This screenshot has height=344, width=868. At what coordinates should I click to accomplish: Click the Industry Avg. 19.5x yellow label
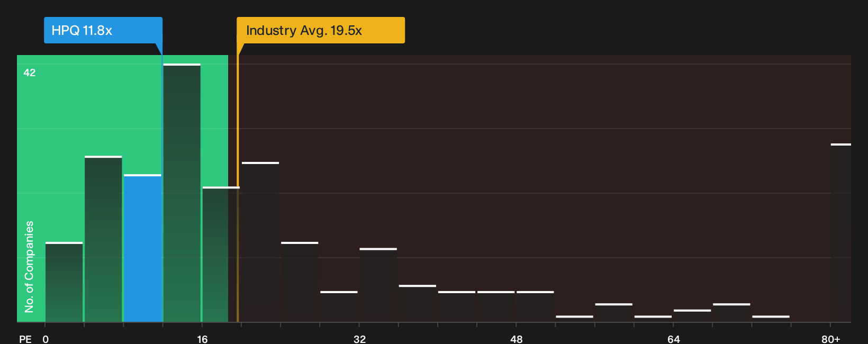point(321,30)
